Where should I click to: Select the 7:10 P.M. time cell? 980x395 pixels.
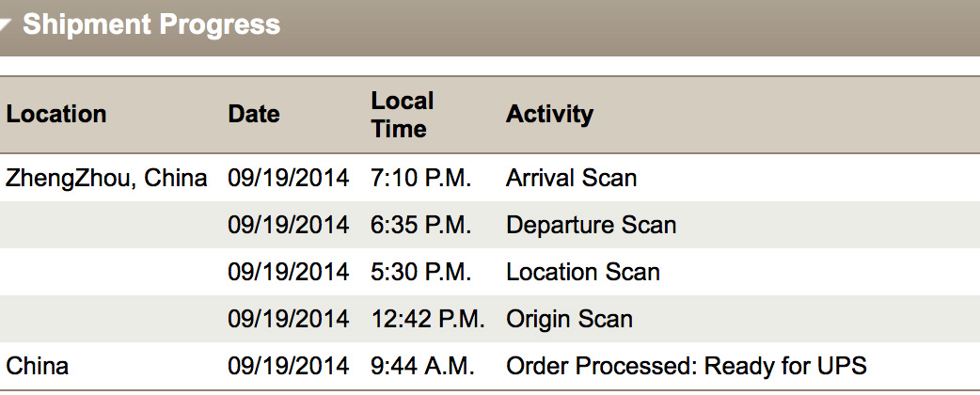tap(420, 178)
